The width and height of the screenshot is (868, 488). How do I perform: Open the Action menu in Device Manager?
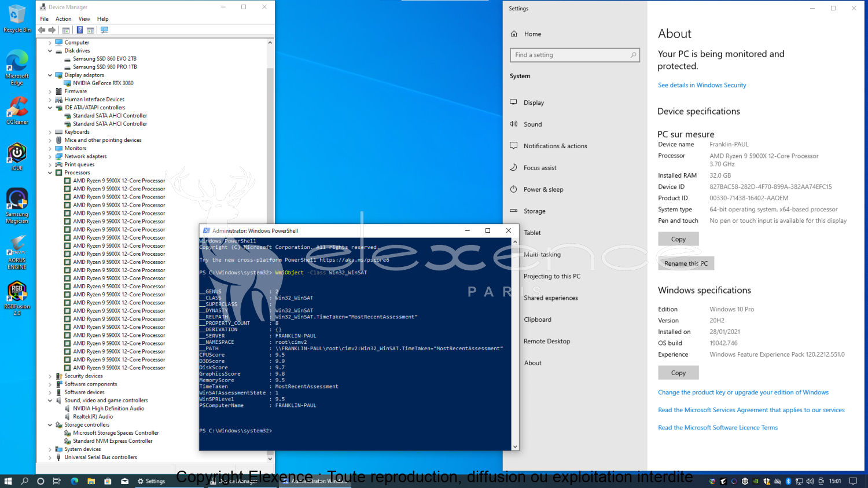pos(64,19)
